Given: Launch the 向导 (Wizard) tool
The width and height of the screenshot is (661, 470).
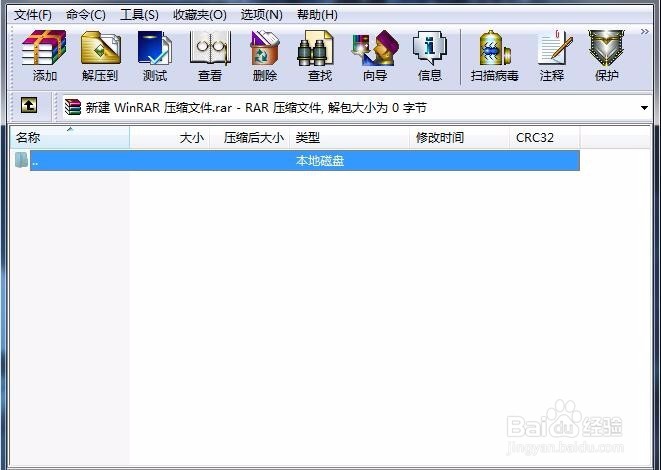Looking at the screenshot, I should coord(375,56).
